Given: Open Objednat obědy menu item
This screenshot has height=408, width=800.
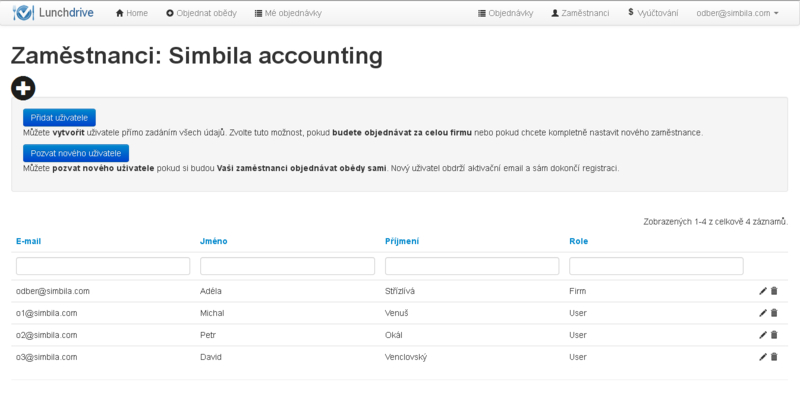Looking at the screenshot, I should (201, 13).
